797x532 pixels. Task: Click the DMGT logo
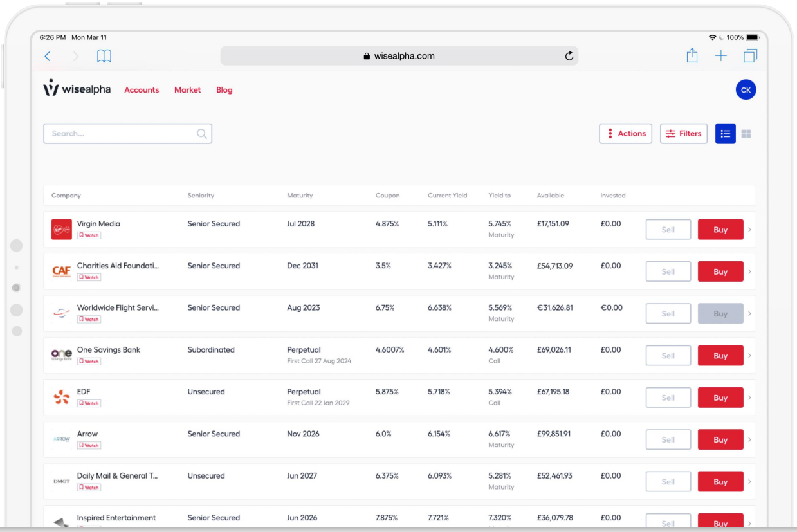pyautogui.click(x=62, y=481)
